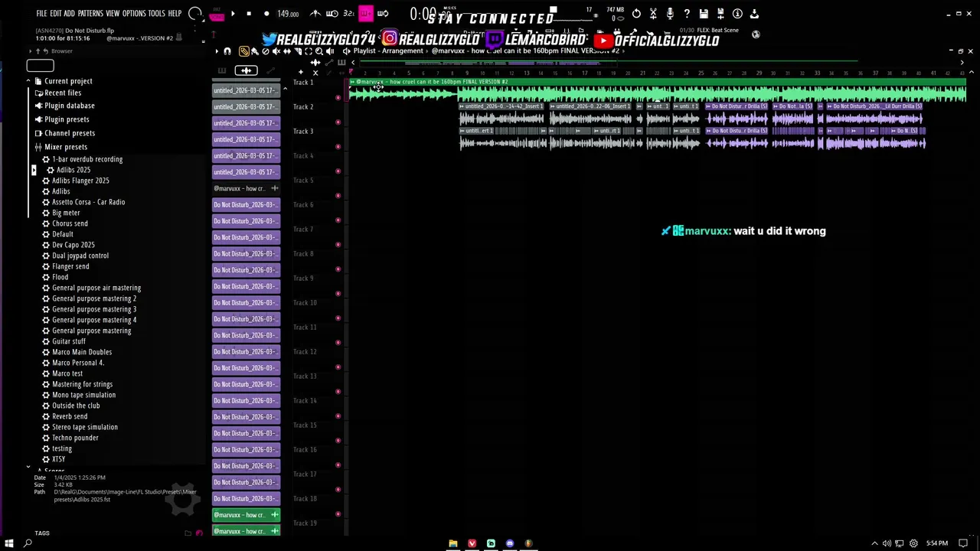The width and height of the screenshot is (980, 551).
Task: Click the collapse arrow at browser list bottom
Action: click(x=28, y=468)
